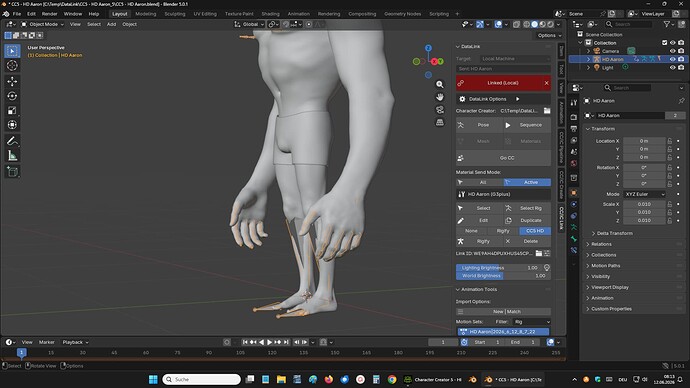Open the File menu
This screenshot has width=690, height=388.
pyautogui.click(x=17, y=14)
